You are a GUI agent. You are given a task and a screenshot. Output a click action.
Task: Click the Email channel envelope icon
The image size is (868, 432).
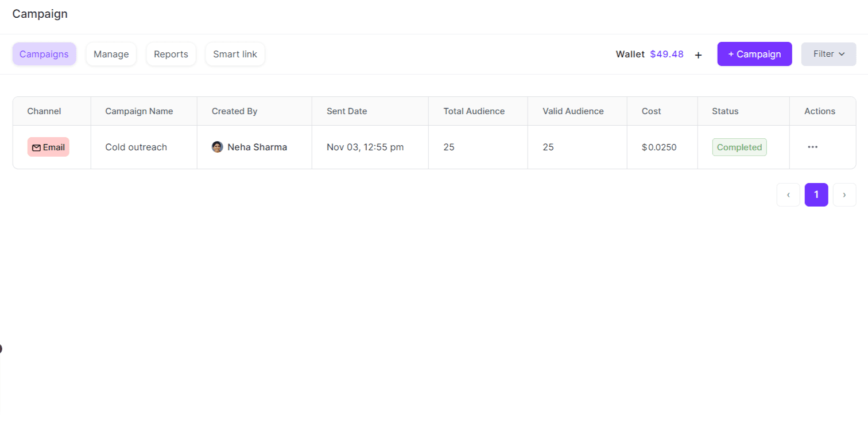pos(37,147)
